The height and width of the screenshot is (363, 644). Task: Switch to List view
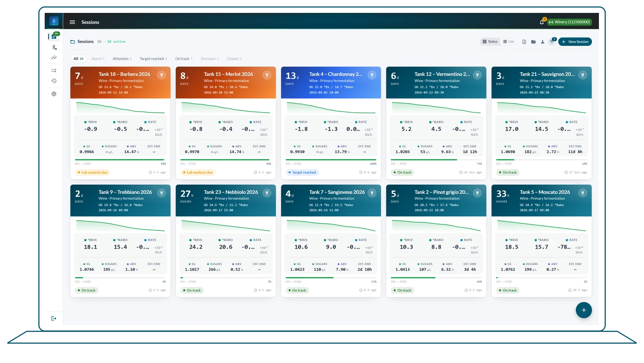[508, 41]
